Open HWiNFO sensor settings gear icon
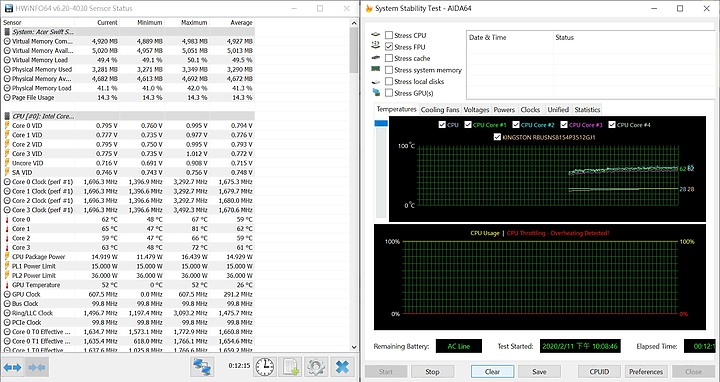720x382 pixels. pos(316,367)
